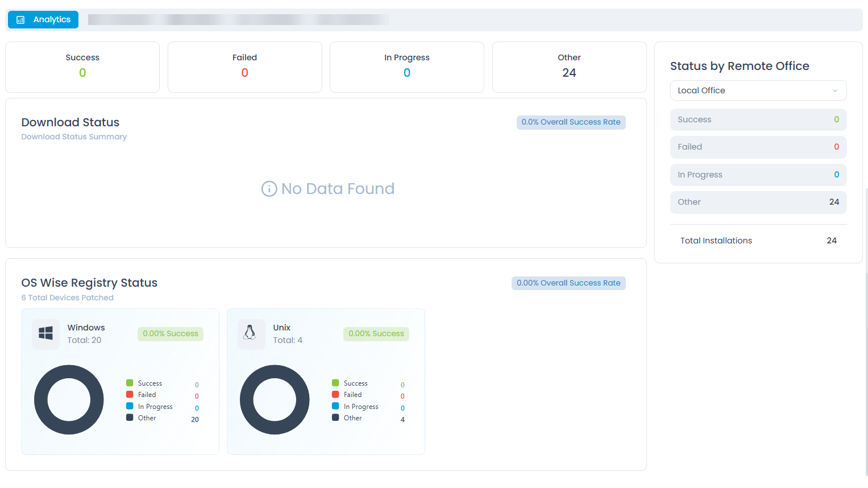Click the Unix donut chart

(x=275, y=400)
